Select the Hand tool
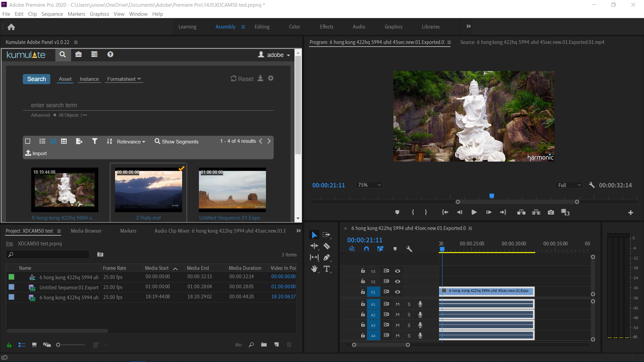Image resolution: width=644 pixels, height=362 pixels. coord(314,269)
